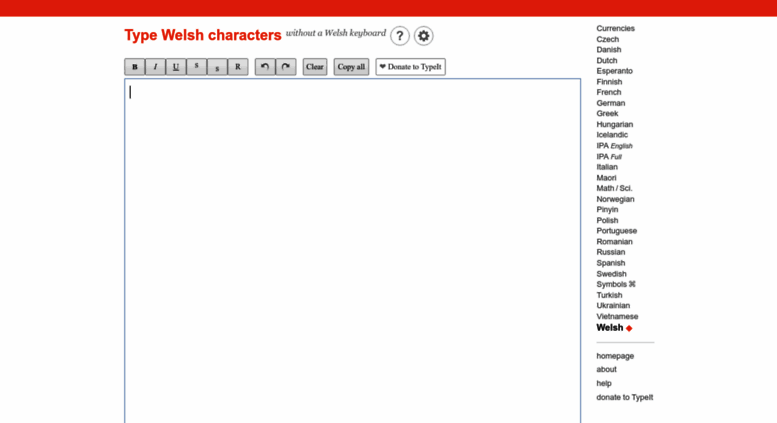Switch to the Russian keyboard
This screenshot has width=777, height=423.
tap(610, 252)
